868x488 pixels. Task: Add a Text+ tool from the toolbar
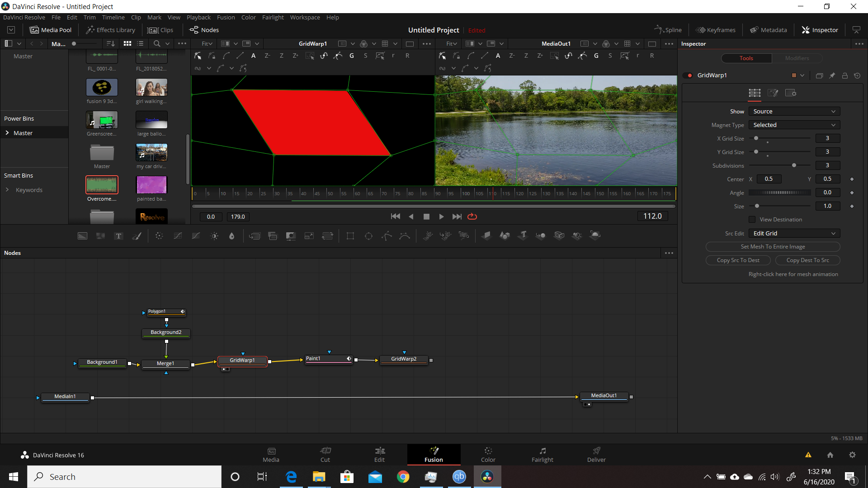118,236
